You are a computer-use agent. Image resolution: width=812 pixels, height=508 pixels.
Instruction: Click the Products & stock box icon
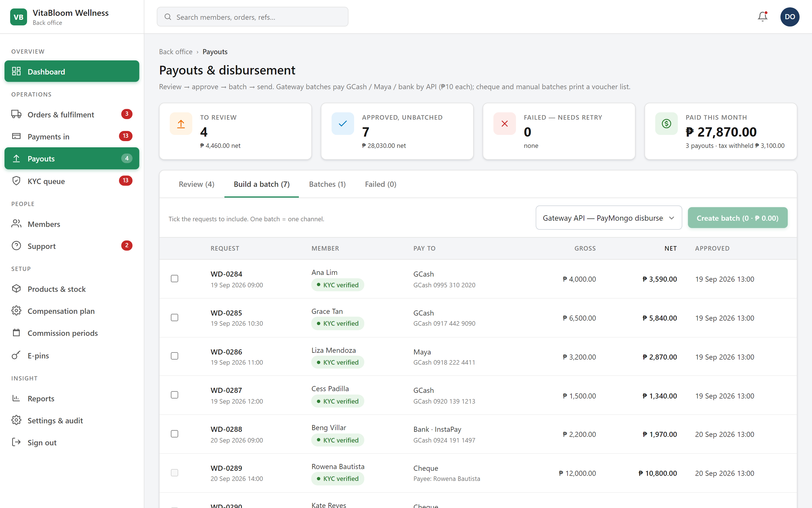coord(16,289)
